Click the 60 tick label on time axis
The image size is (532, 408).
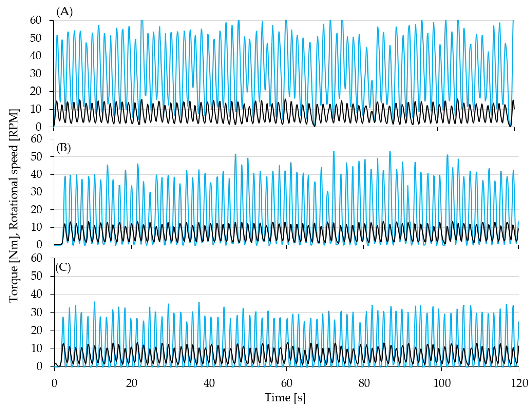(286, 383)
